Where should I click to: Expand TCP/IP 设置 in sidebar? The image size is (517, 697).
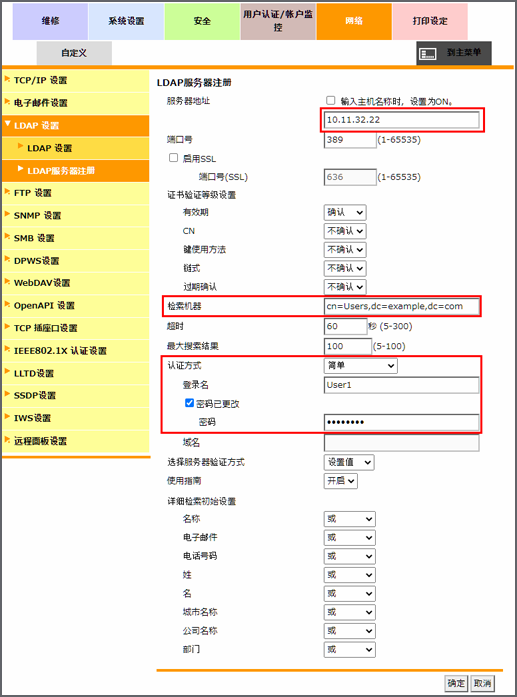pyautogui.click(x=76, y=80)
